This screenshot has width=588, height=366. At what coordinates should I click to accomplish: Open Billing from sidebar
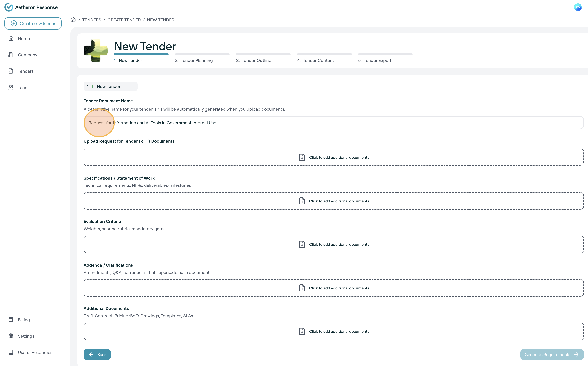pyautogui.click(x=24, y=320)
